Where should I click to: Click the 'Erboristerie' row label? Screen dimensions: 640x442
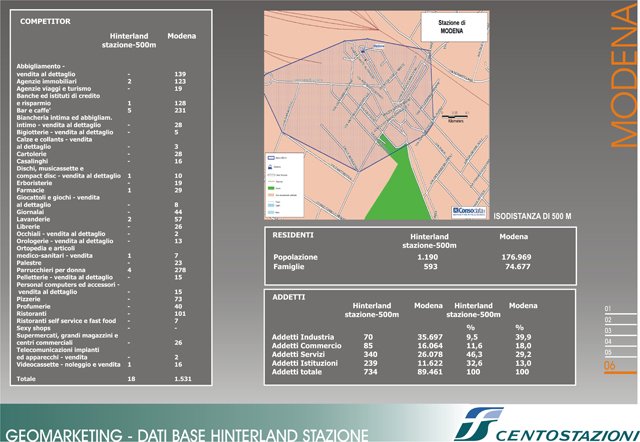[34, 183]
